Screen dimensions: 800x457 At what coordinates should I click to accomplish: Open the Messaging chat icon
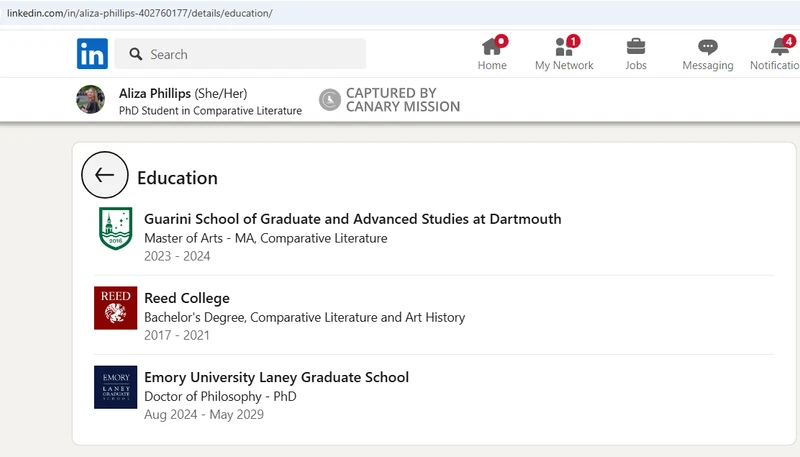click(x=708, y=47)
